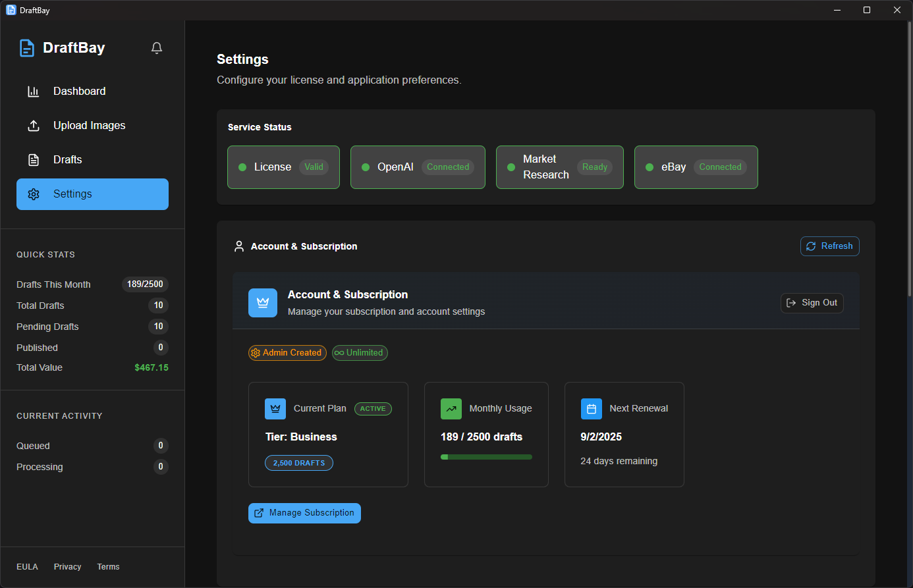Click the Upload Images arrow icon

(34, 126)
